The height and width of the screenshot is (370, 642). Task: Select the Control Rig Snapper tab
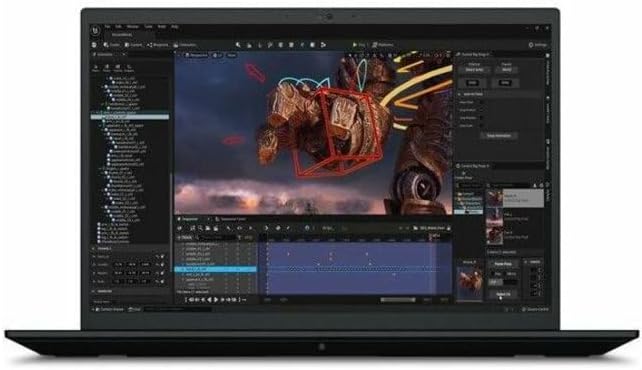[x=474, y=54]
